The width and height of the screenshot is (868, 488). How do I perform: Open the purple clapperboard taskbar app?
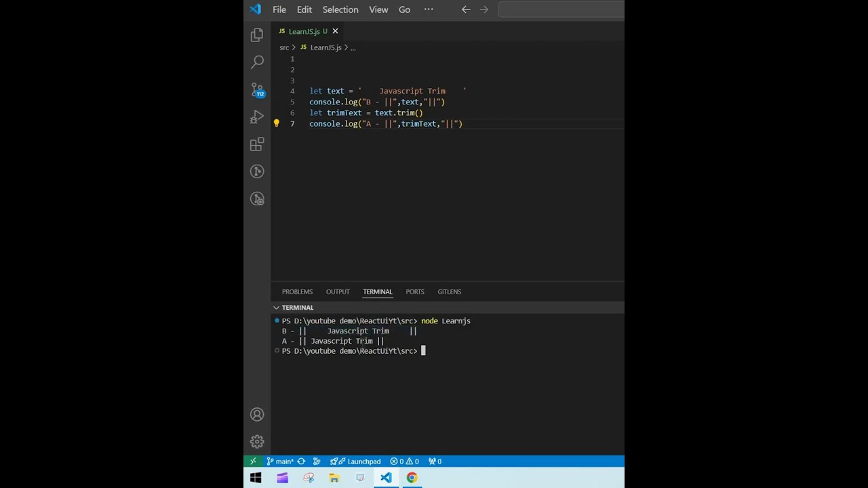tap(282, 478)
